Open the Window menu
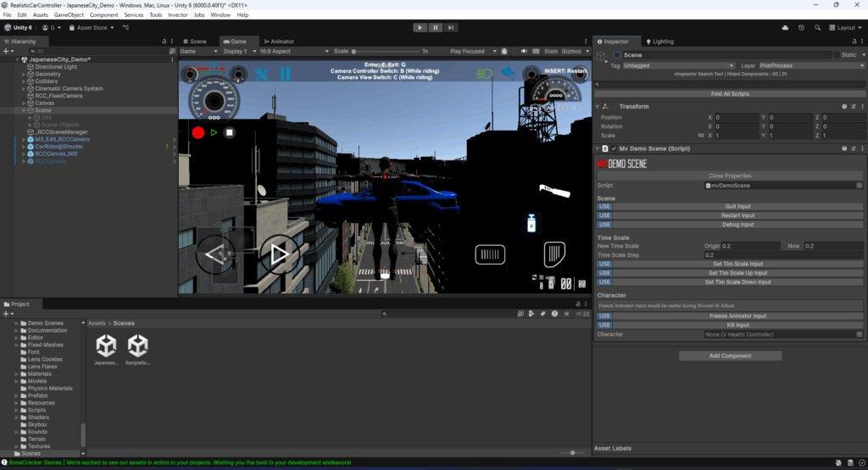This screenshot has width=868, height=470. click(x=220, y=15)
